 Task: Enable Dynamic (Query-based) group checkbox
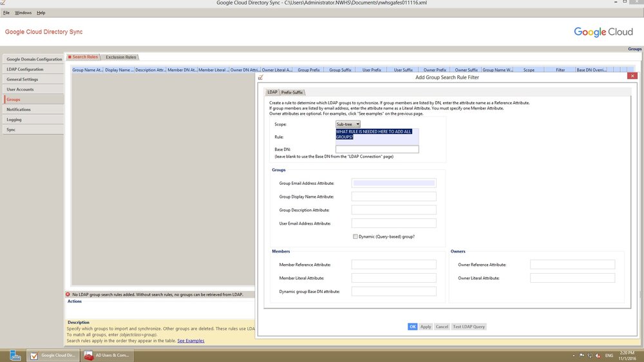355,236
